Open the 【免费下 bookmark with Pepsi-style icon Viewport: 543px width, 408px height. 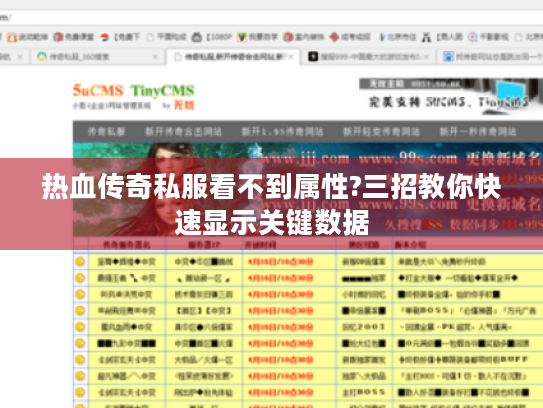(x=105, y=37)
